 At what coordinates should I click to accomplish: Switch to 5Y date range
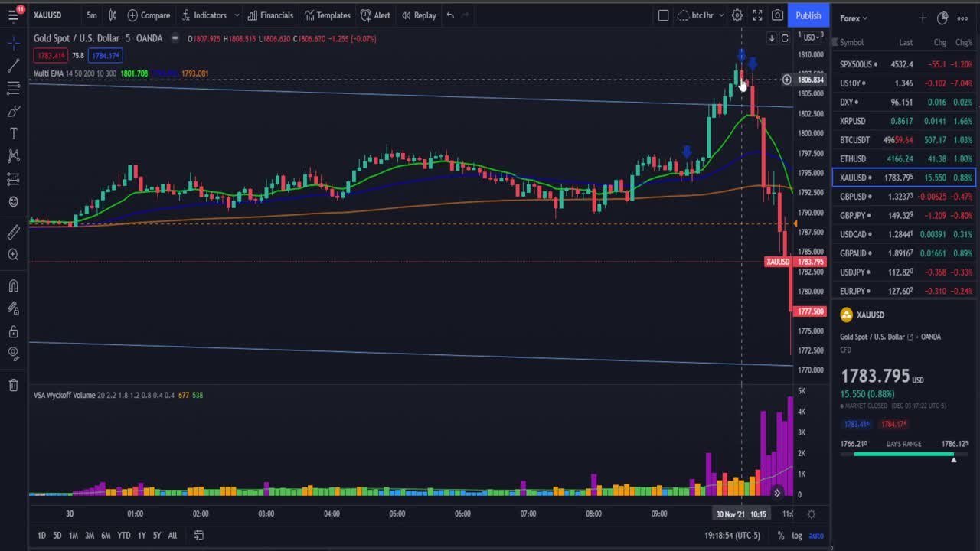click(157, 536)
